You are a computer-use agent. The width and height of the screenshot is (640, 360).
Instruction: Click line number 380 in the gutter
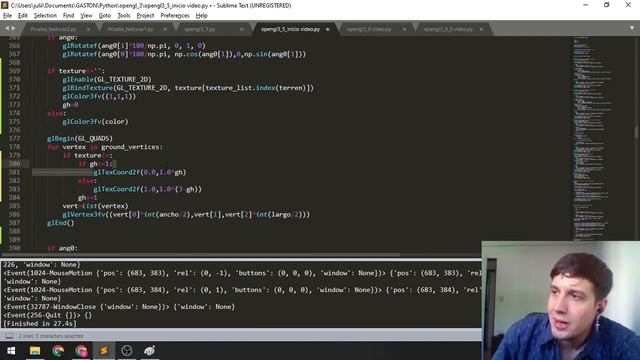pyautogui.click(x=14, y=164)
